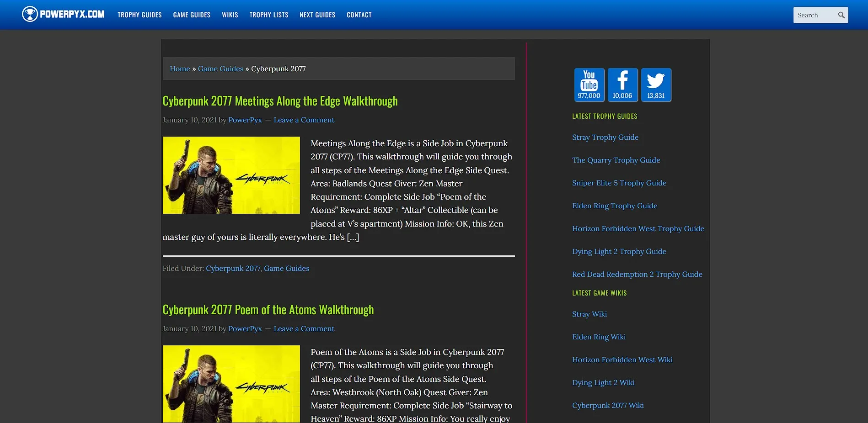Go to Home breadcrumb link
The image size is (868, 423).
180,69
